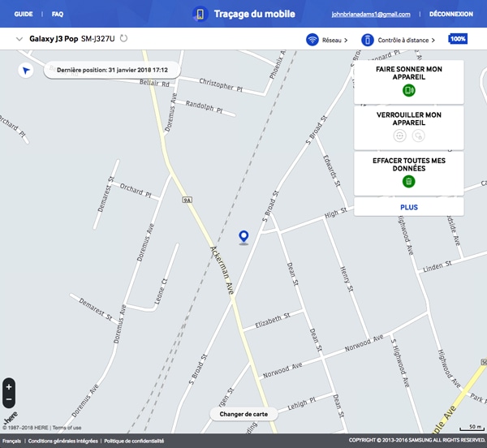Click the High St street label
This screenshot has width=487, height=448.
pyautogui.click(x=335, y=213)
